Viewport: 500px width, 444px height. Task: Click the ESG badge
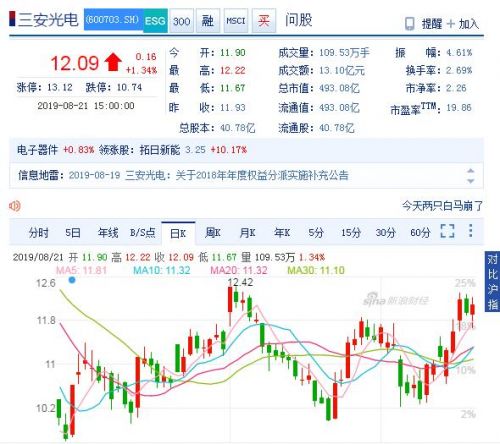[155, 21]
